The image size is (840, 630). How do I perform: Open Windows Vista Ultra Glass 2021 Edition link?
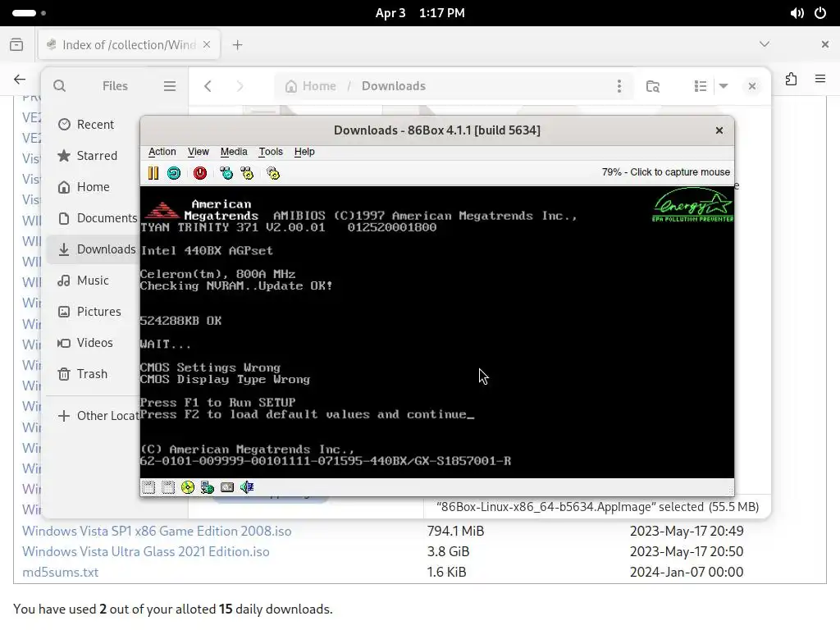click(x=146, y=551)
